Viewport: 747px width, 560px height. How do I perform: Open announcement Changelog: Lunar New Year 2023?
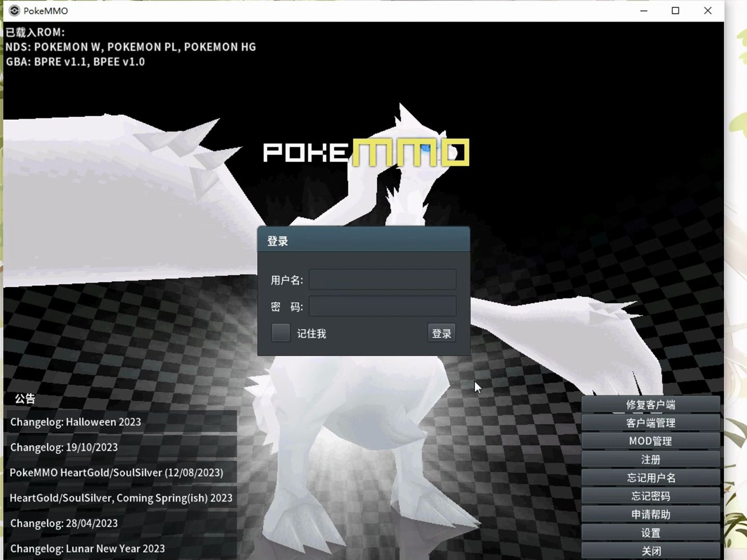click(121, 549)
